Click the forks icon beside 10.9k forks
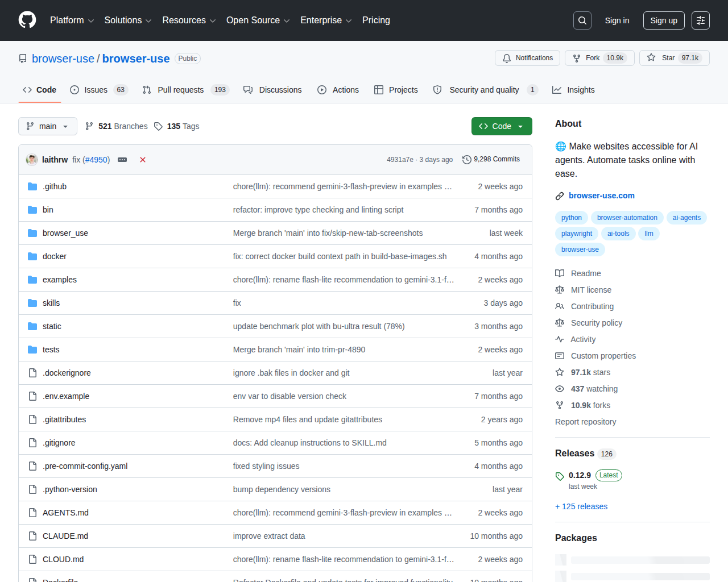728x582 pixels. coord(560,405)
